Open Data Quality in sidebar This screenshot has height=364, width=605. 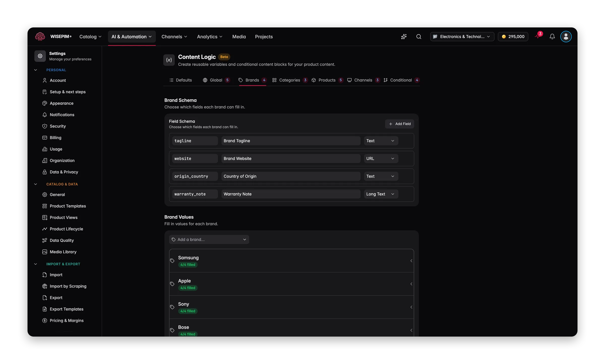(62, 240)
